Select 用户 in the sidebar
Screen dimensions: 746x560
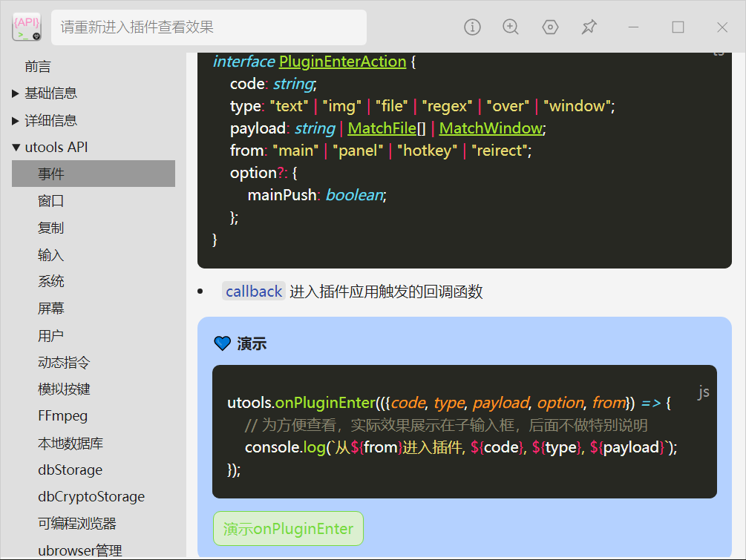(x=51, y=335)
